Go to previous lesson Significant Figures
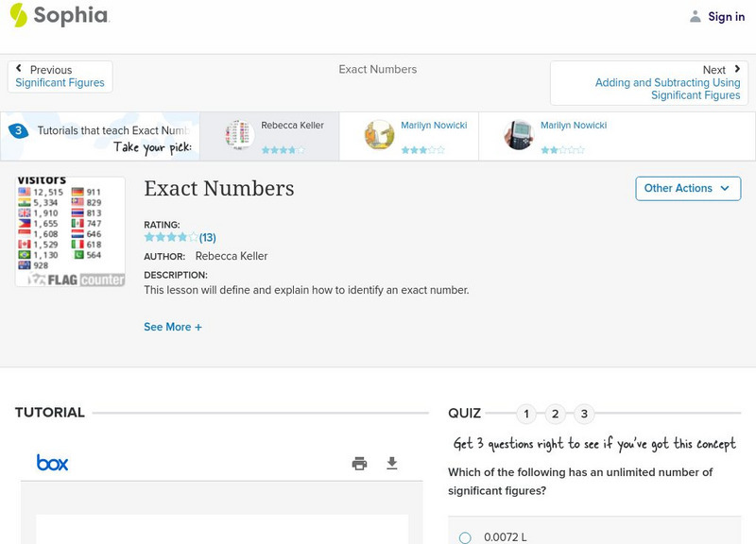 tap(60, 76)
